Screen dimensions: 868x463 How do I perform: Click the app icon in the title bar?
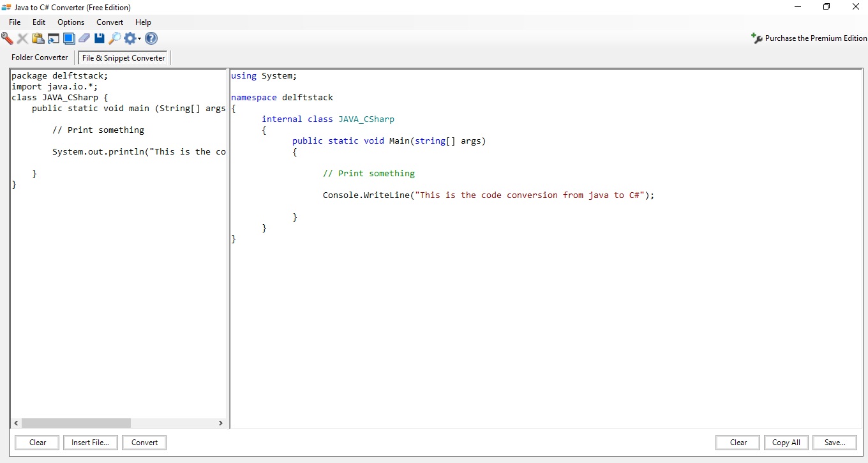6,7
